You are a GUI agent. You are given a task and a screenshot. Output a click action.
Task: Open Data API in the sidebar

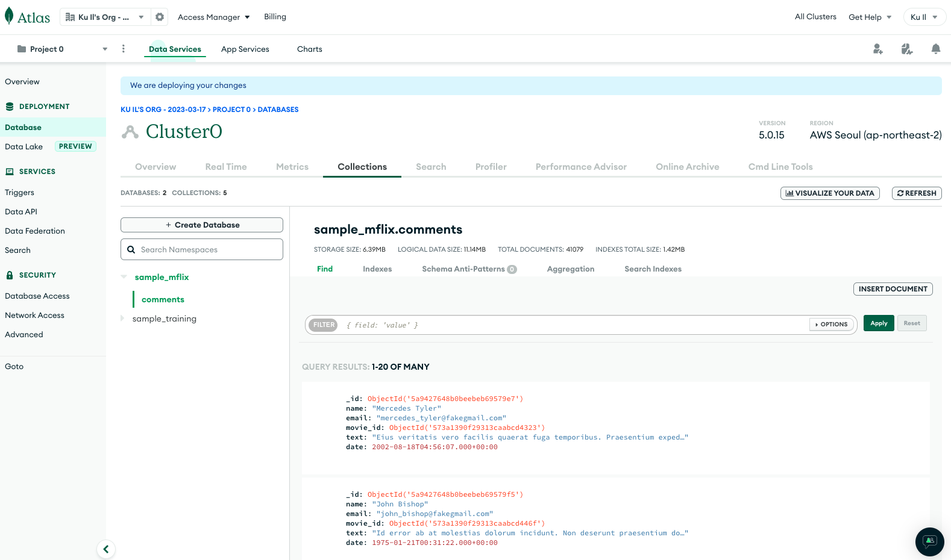pyautogui.click(x=21, y=212)
